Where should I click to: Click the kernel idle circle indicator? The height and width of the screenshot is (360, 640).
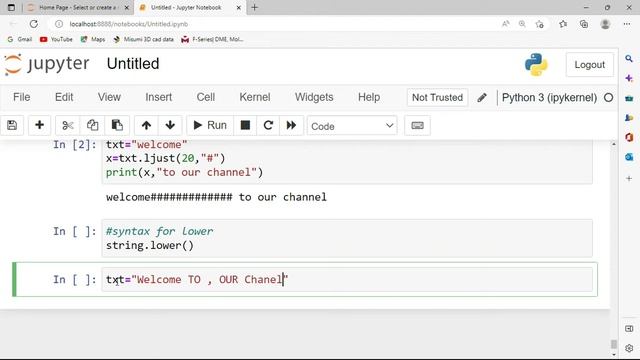[608, 98]
